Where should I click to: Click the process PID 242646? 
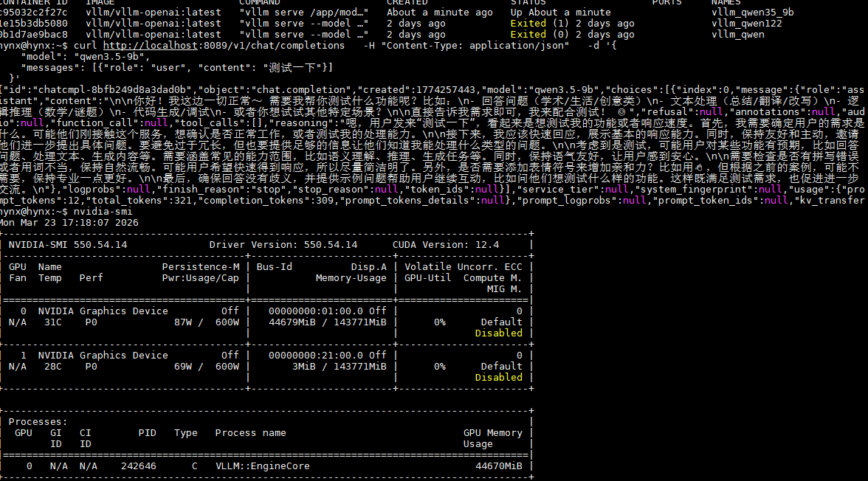139,466
